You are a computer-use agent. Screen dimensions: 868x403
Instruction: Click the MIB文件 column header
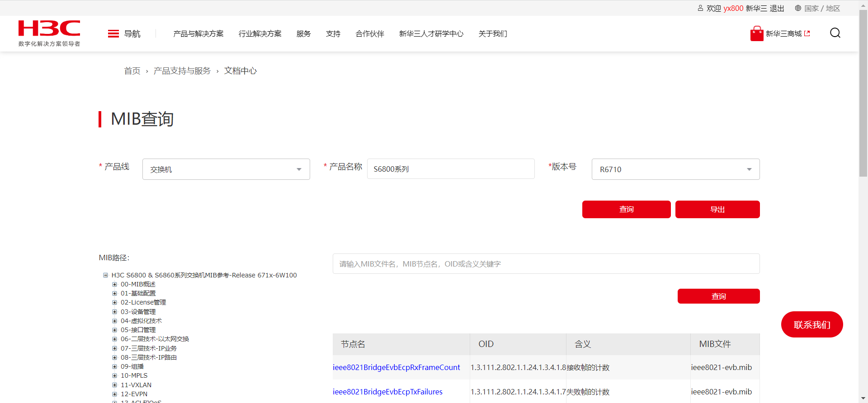tap(715, 344)
